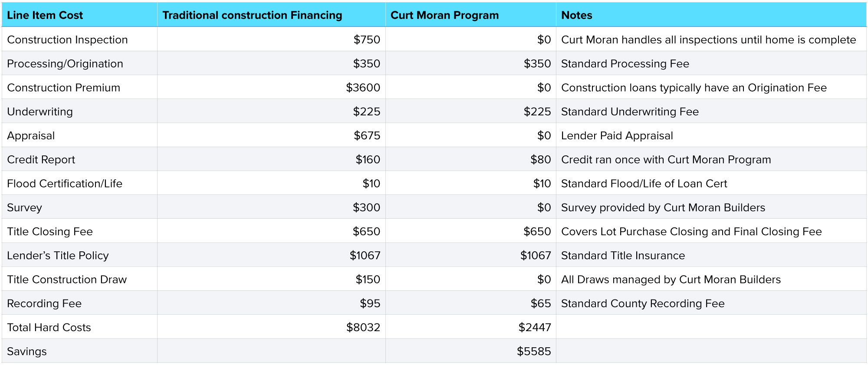Click the Processing/Origination row label

[x=65, y=63]
